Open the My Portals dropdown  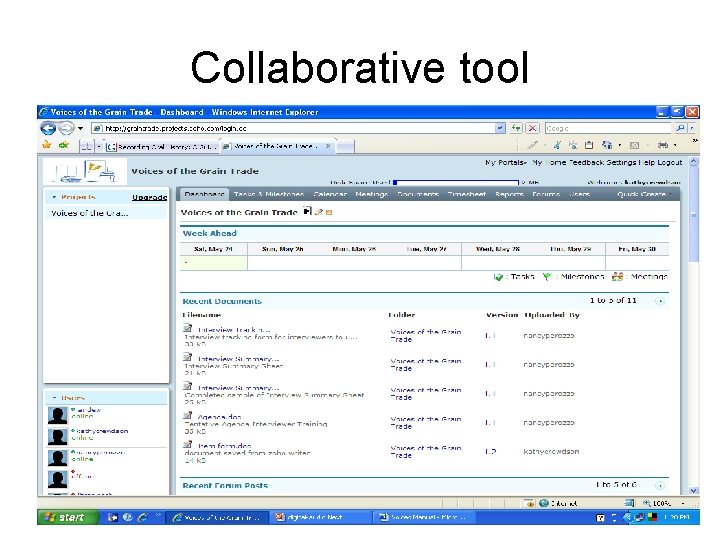point(506,163)
